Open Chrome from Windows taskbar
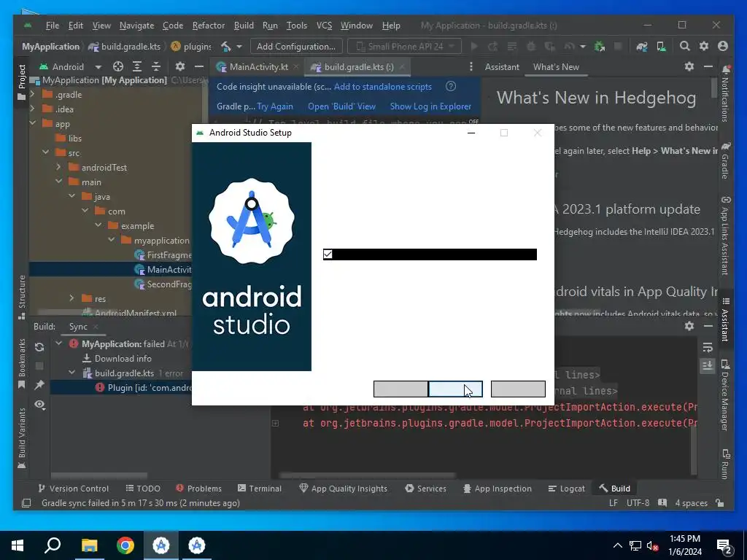The height and width of the screenshot is (560, 747). (125, 545)
